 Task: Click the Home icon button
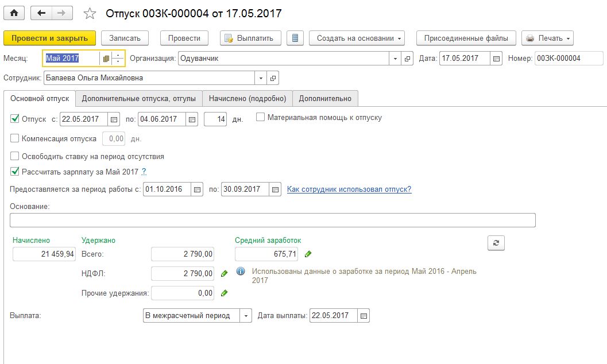pyautogui.click(x=14, y=13)
